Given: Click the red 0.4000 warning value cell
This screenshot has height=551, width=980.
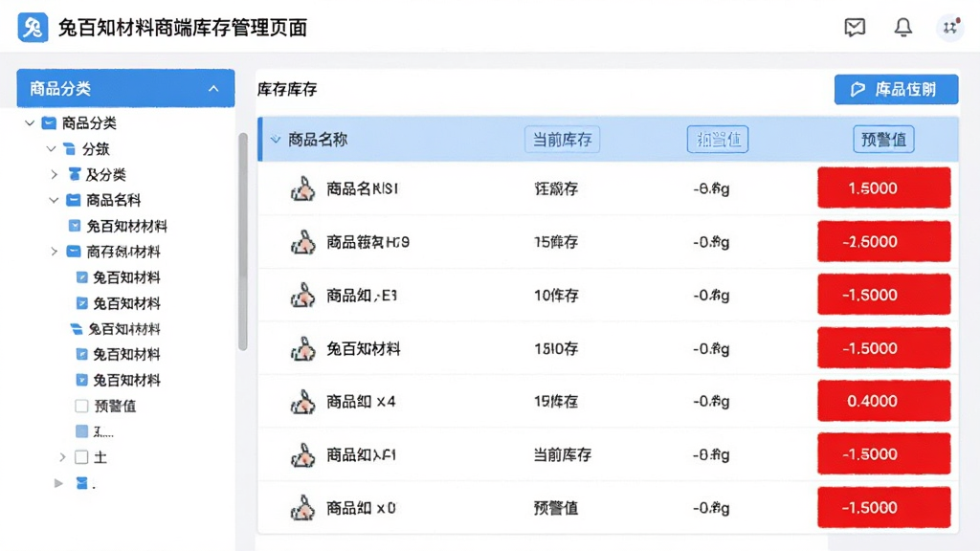Looking at the screenshot, I should point(883,401).
